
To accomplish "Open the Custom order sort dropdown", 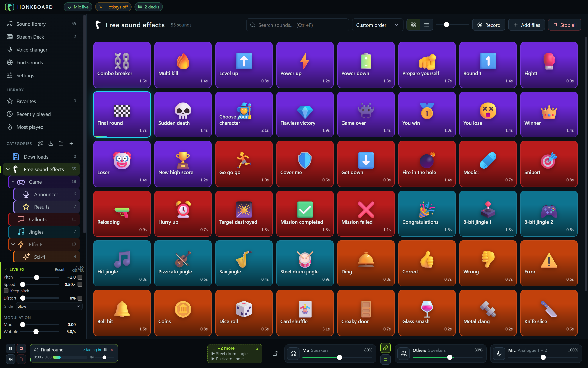I will point(377,25).
